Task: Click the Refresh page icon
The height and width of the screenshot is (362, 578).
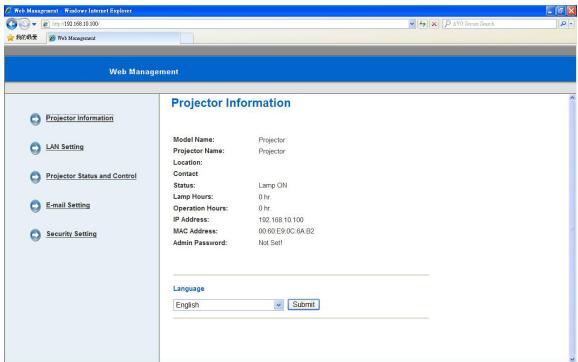Action: [x=422, y=24]
